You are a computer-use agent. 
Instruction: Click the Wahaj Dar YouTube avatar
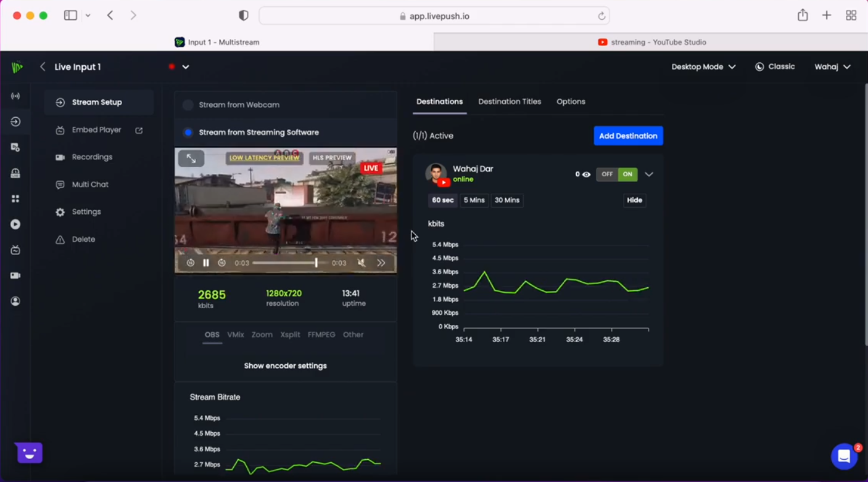pyautogui.click(x=436, y=174)
